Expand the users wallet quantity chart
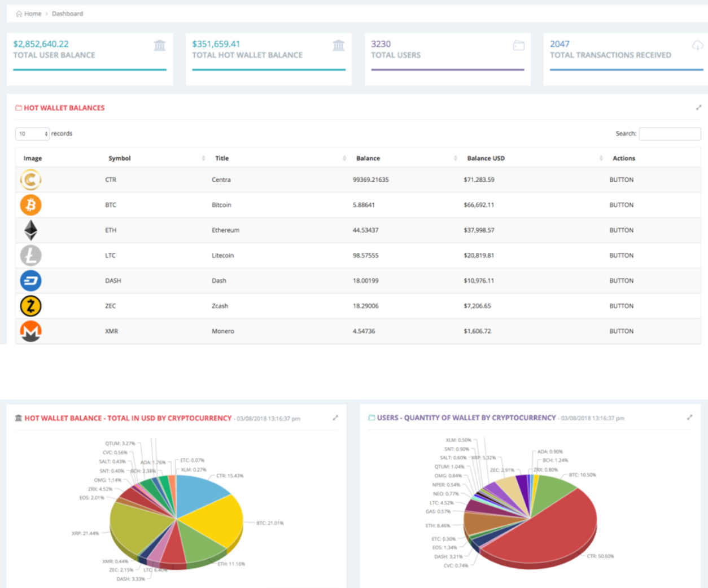Screen dimensions: 708x588 pyautogui.click(x=689, y=418)
